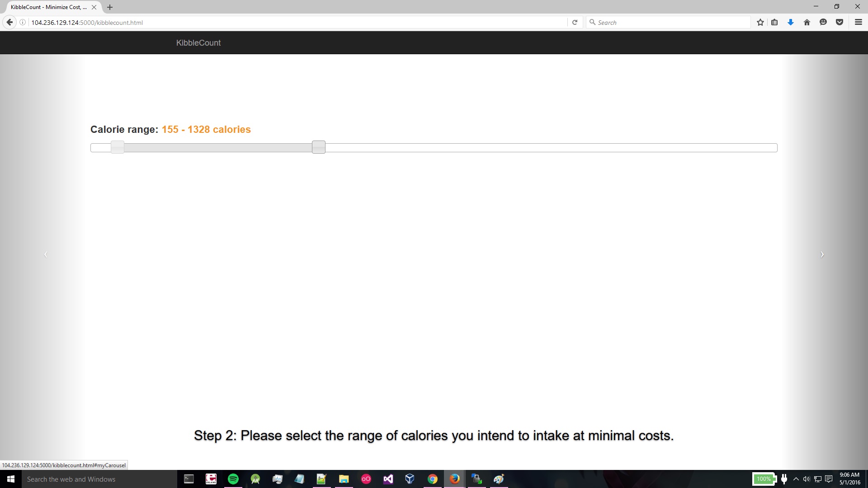Reload the current page
868x488 pixels.
tap(575, 23)
